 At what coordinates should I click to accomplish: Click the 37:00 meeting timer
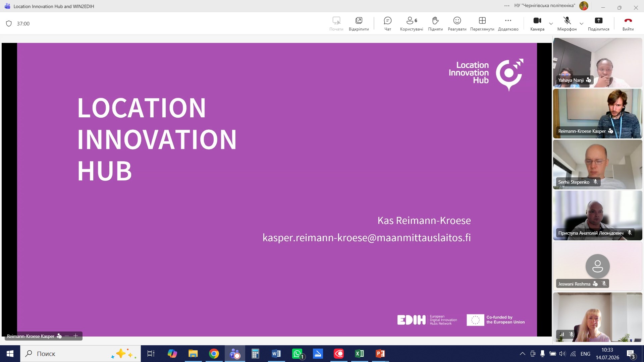(23, 23)
